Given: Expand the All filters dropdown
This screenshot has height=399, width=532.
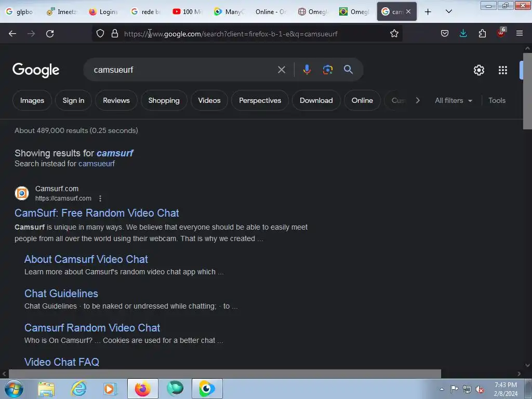Looking at the screenshot, I should click(x=453, y=100).
